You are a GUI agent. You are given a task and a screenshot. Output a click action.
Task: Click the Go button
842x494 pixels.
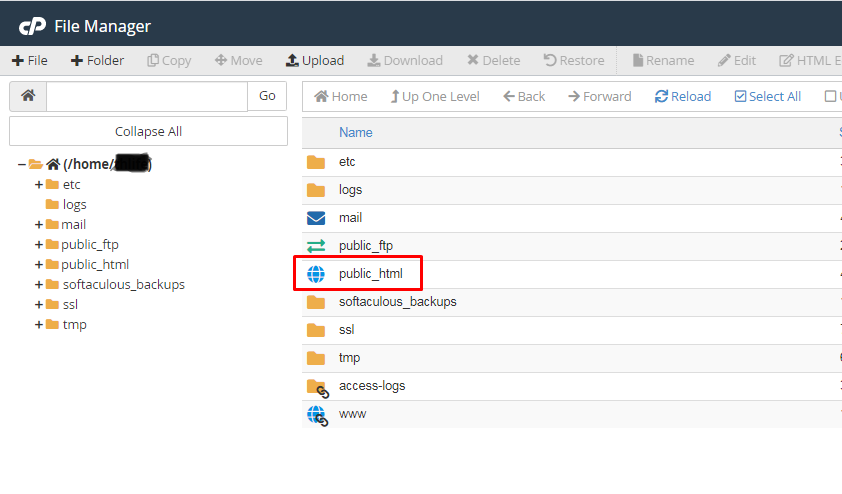point(267,96)
